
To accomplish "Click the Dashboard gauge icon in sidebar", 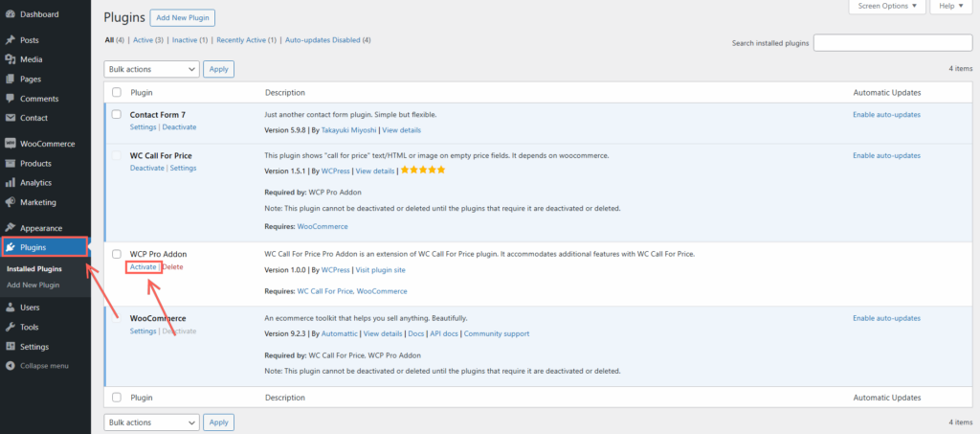I will tap(10, 14).
